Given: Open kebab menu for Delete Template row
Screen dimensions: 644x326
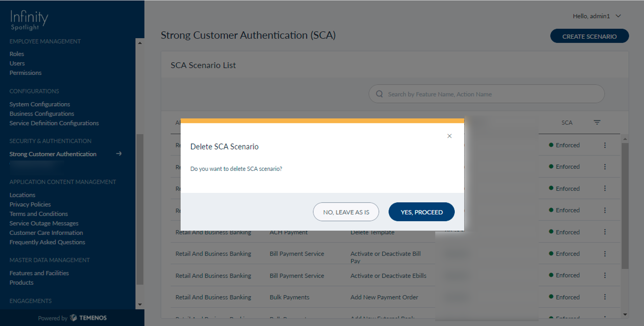Looking at the screenshot, I should click(x=605, y=232).
